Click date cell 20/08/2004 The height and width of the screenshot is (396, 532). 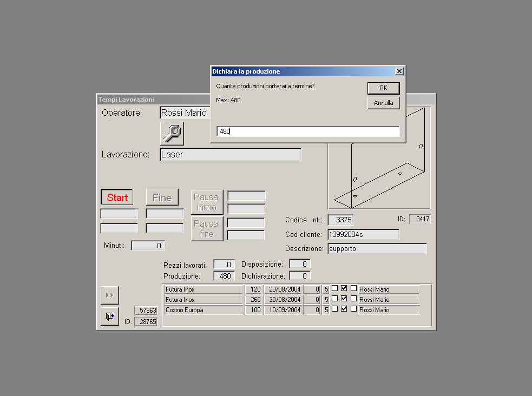pos(283,289)
